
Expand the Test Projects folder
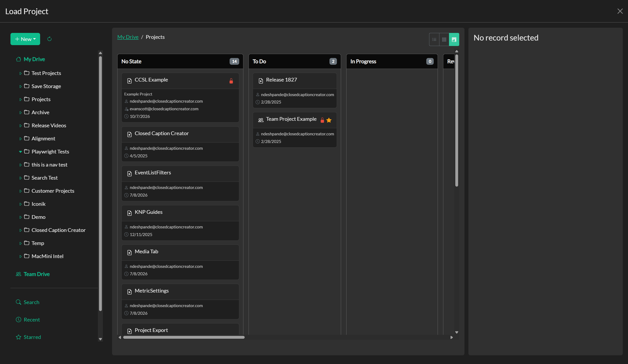20,73
